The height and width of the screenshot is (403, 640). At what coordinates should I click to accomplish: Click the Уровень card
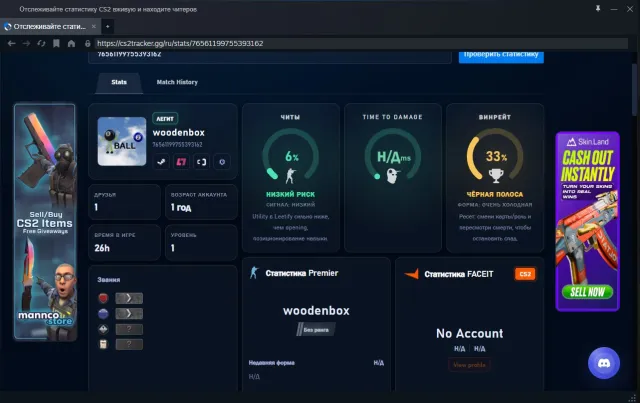pos(201,242)
